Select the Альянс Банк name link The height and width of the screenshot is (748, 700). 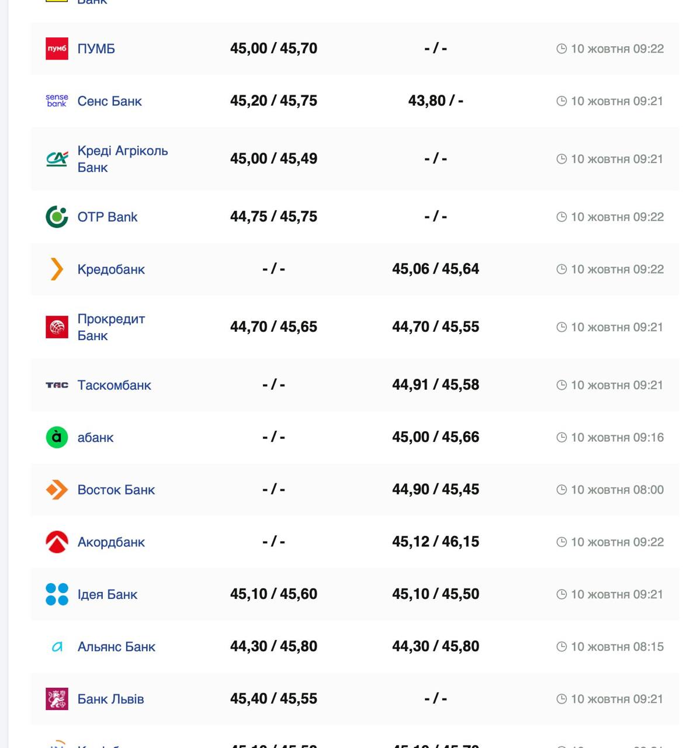[x=116, y=647]
